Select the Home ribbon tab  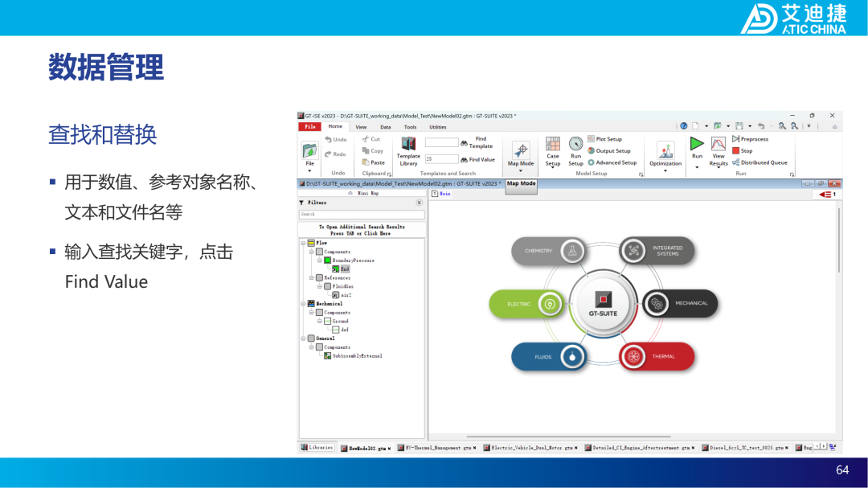pyautogui.click(x=335, y=127)
